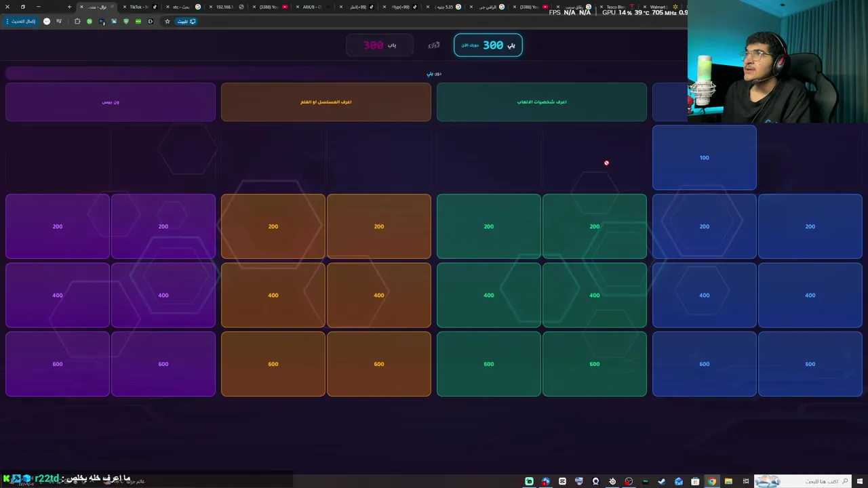Open Microsoft Store from the taskbar
Screen dimensions: 868x488
[695, 481]
